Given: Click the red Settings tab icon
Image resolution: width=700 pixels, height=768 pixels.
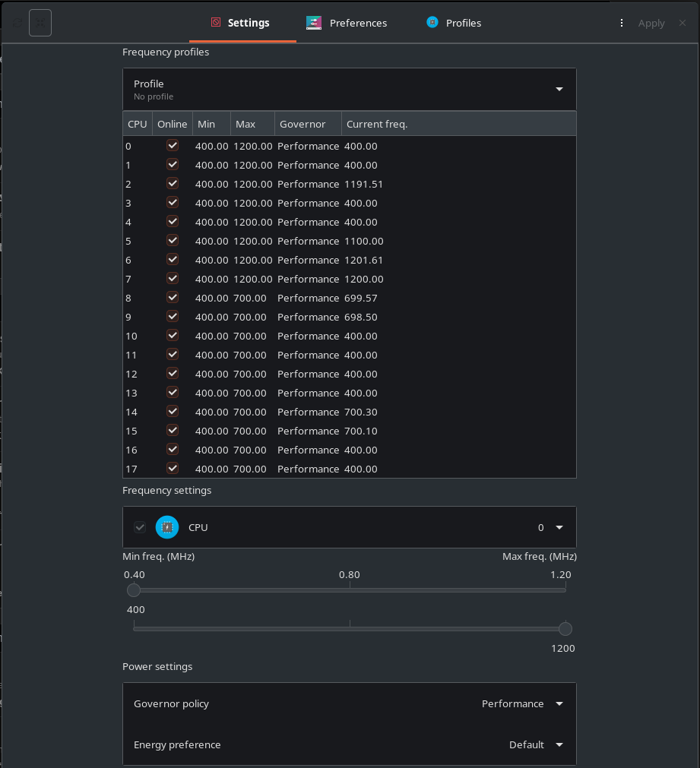Looking at the screenshot, I should click(216, 22).
